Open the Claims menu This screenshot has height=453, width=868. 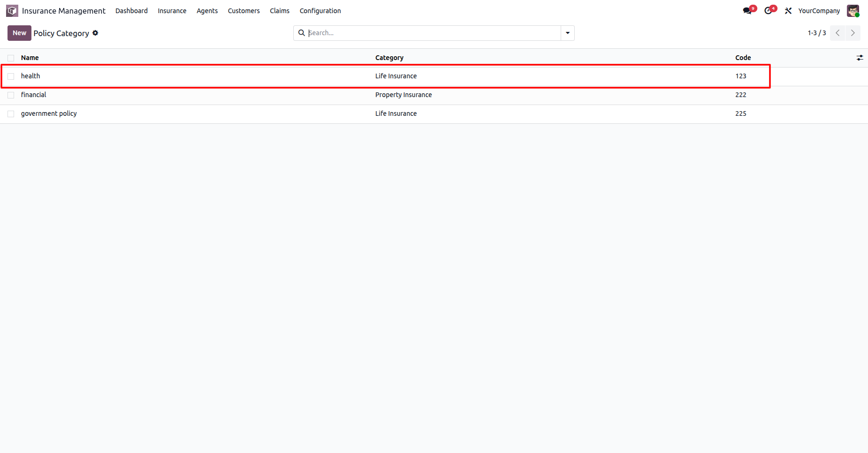coord(280,11)
